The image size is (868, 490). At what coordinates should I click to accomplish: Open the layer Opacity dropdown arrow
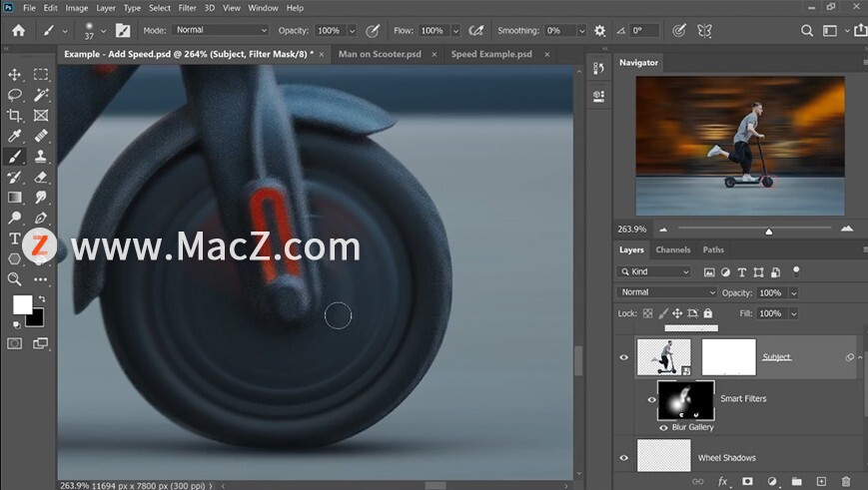(x=794, y=293)
